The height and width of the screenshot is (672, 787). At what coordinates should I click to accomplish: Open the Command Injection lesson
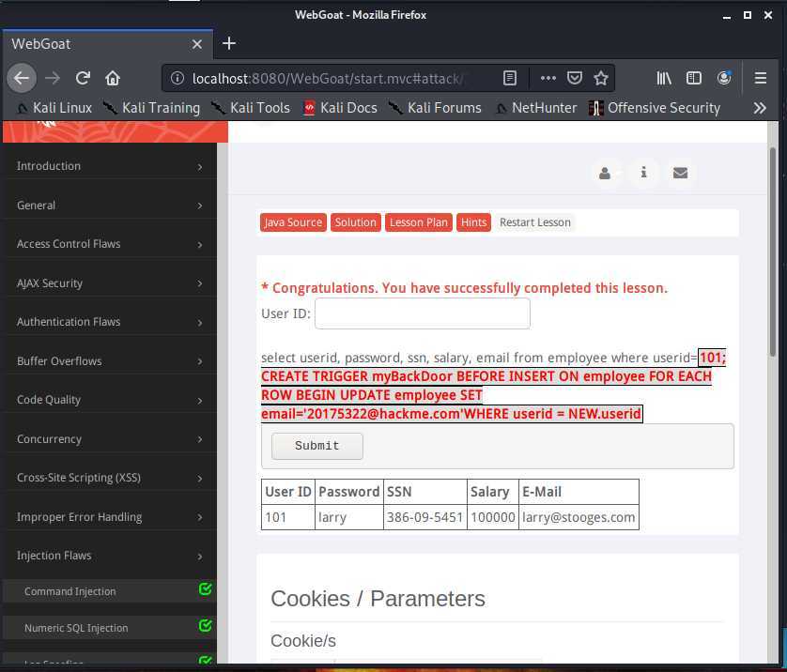[70, 592]
